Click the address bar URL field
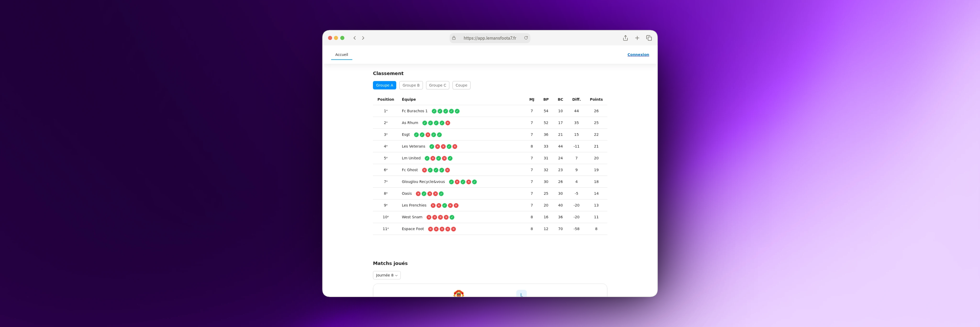 pos(490,38)
